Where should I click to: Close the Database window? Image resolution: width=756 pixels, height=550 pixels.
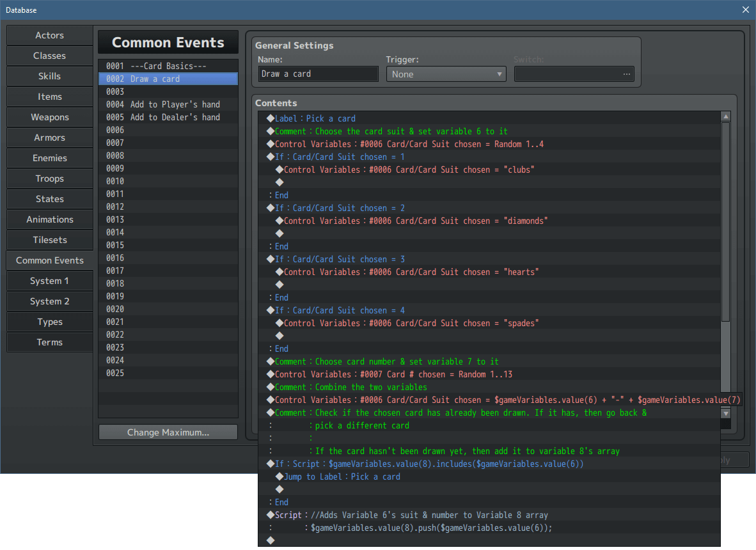tap(745, 10)
